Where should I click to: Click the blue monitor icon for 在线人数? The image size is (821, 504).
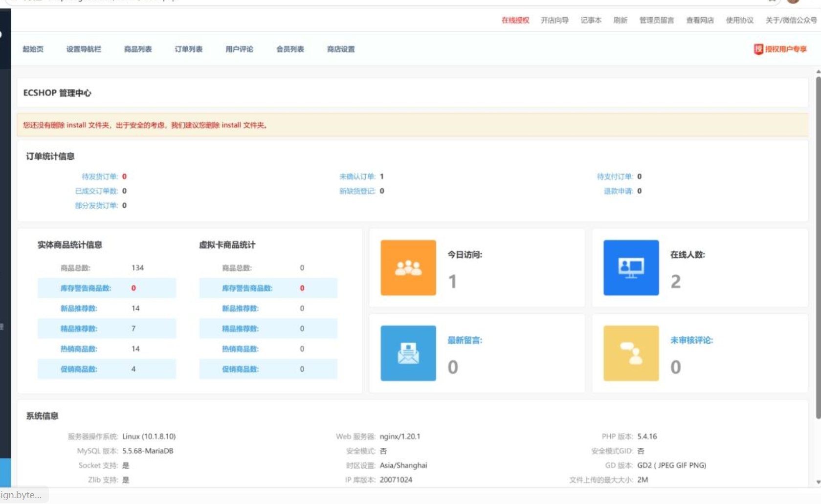click(631, 267)
